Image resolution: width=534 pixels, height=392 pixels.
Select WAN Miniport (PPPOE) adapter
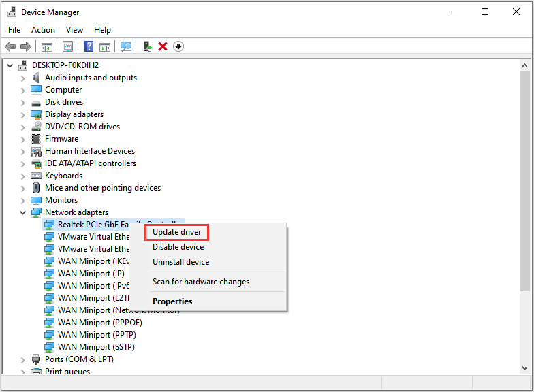[x=99, y=323]
